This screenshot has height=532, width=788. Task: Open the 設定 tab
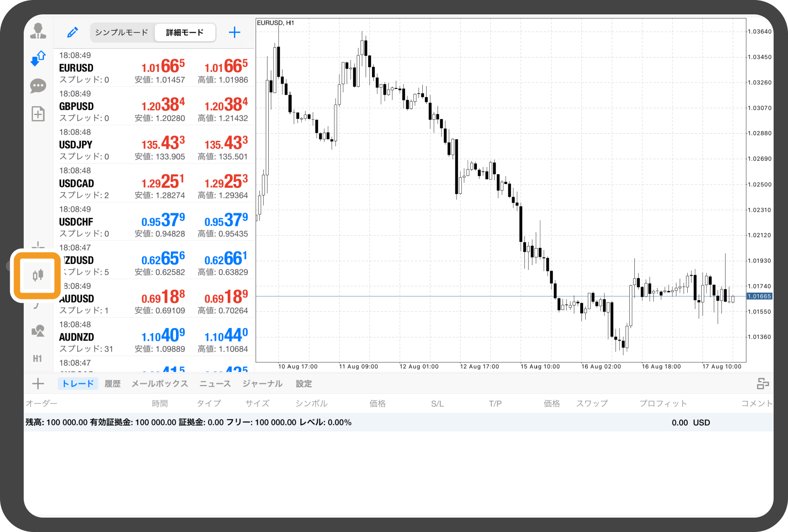[x=304, y=384]
